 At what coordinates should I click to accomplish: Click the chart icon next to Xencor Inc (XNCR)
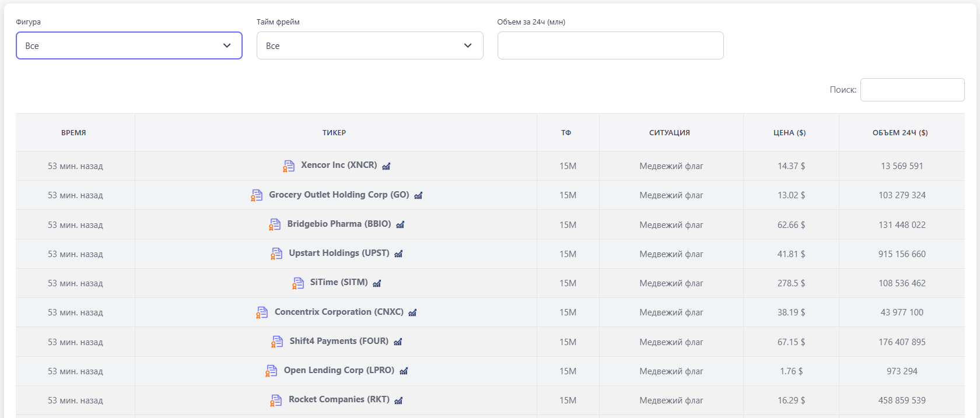386,166
